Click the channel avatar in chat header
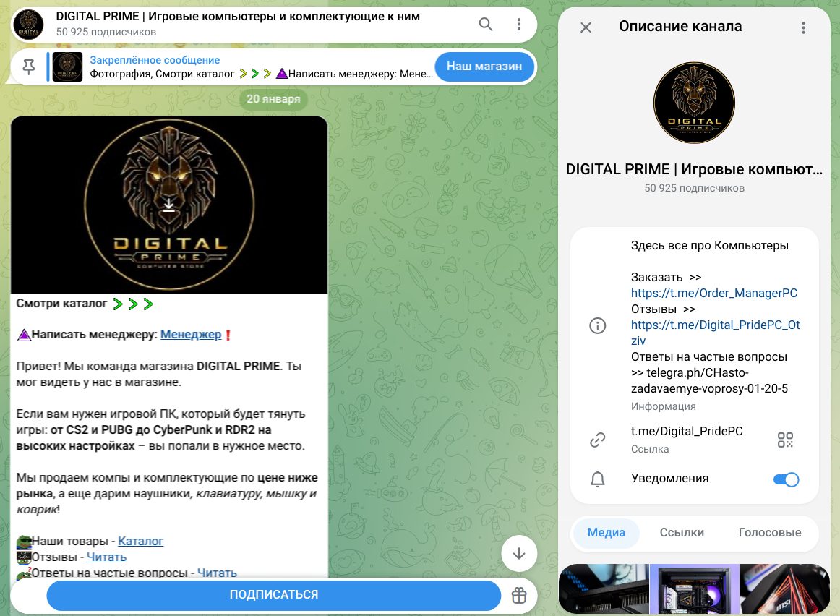 click(x=28, y=24)
